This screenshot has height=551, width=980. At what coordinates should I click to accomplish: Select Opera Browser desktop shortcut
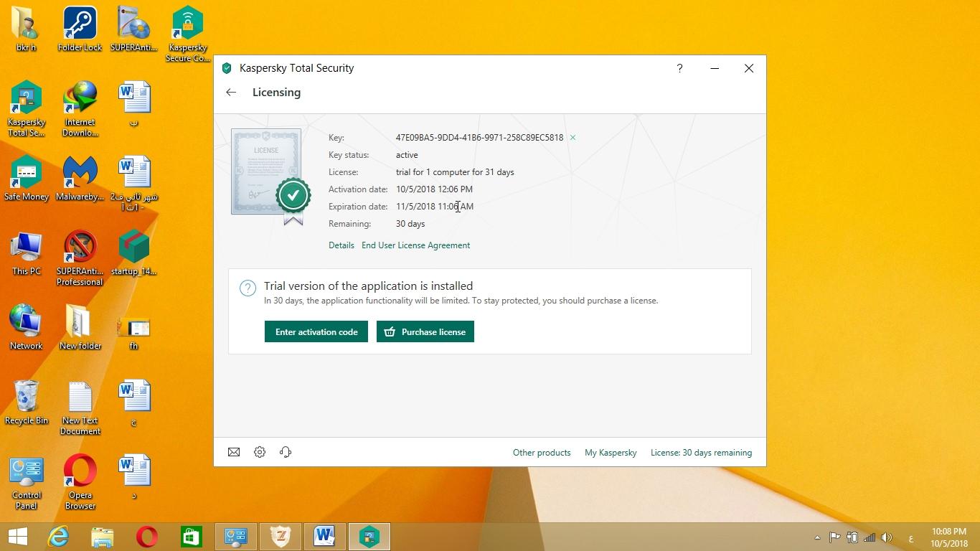click(x=80, y=482)
